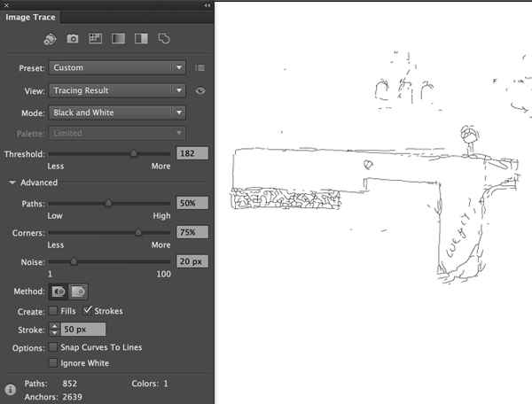The image size is (532, 404).
Task: Select the Image Trace tab
Action: click(x=30, y=18)
